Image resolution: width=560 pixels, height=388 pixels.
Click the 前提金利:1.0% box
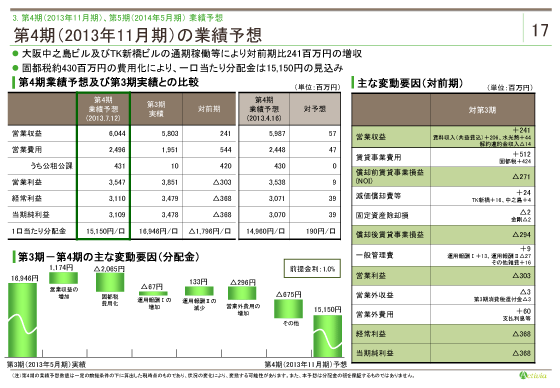(x=312, y=269)
